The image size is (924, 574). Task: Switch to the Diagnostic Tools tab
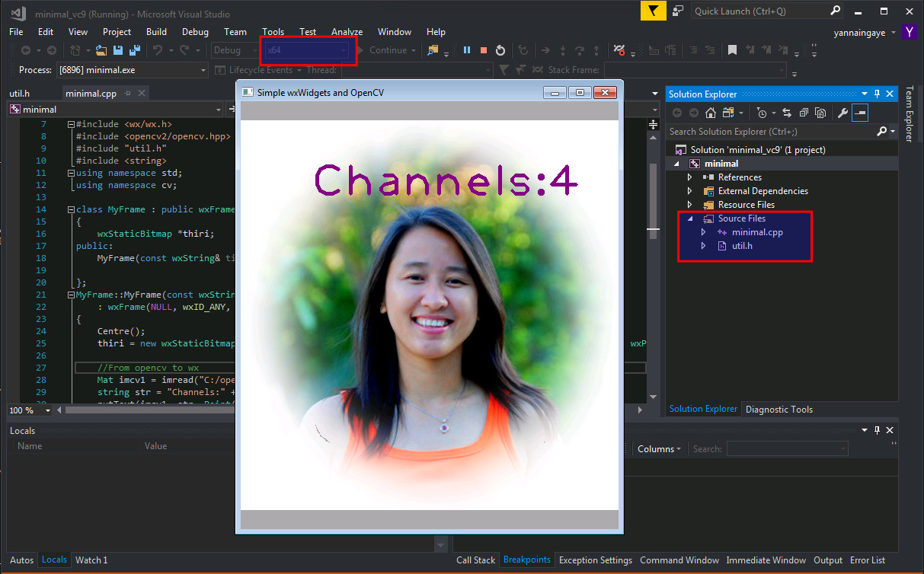pos(779,409)
